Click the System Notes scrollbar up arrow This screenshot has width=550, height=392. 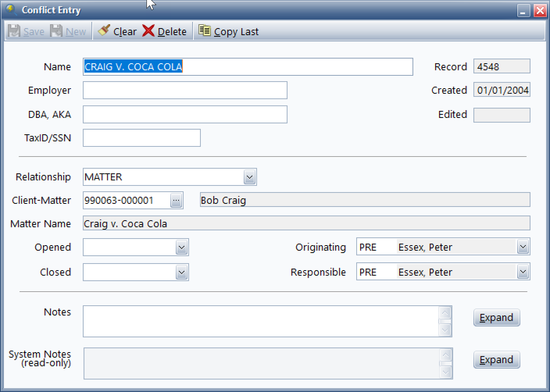tap(446, 355)
